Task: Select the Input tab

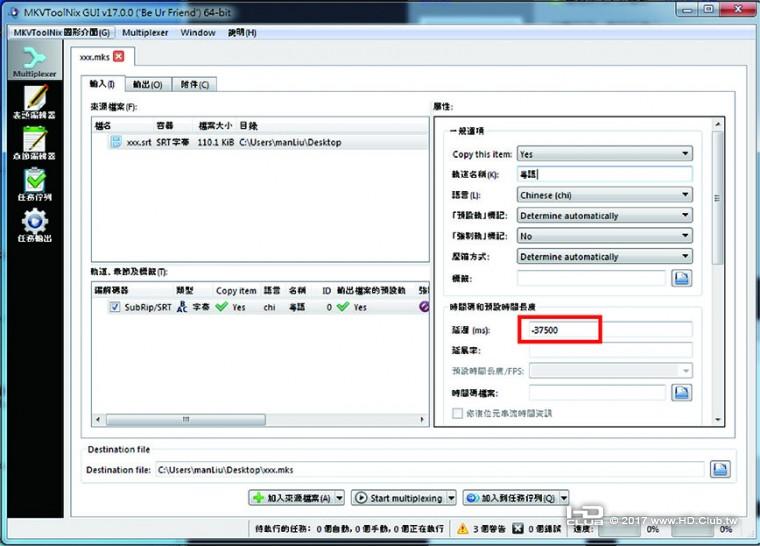Action: (102, 84)
